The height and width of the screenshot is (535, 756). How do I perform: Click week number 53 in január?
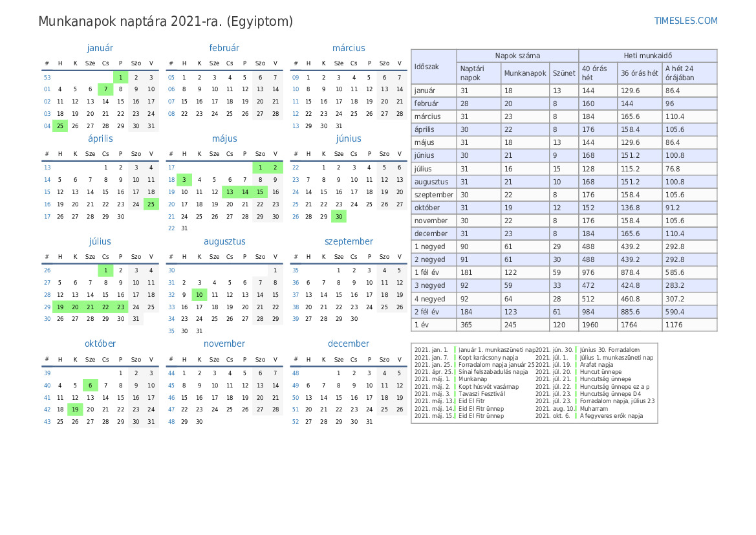47,78
